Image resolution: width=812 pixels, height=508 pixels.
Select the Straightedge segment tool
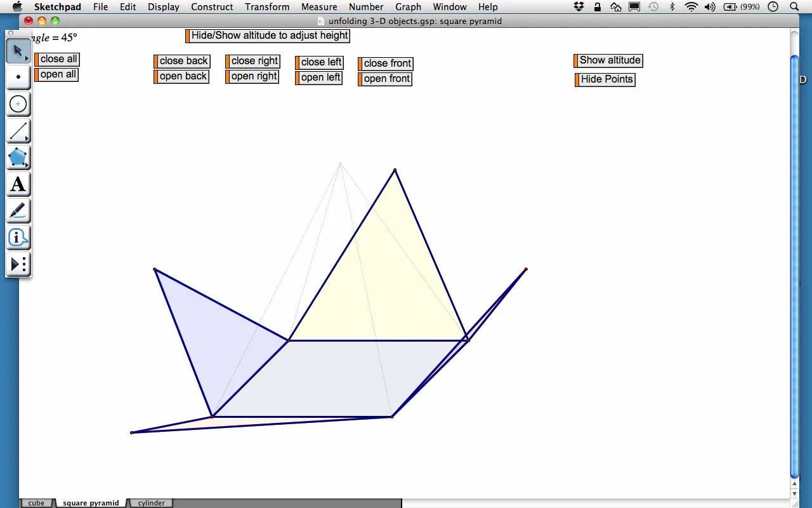pos(18,131)
